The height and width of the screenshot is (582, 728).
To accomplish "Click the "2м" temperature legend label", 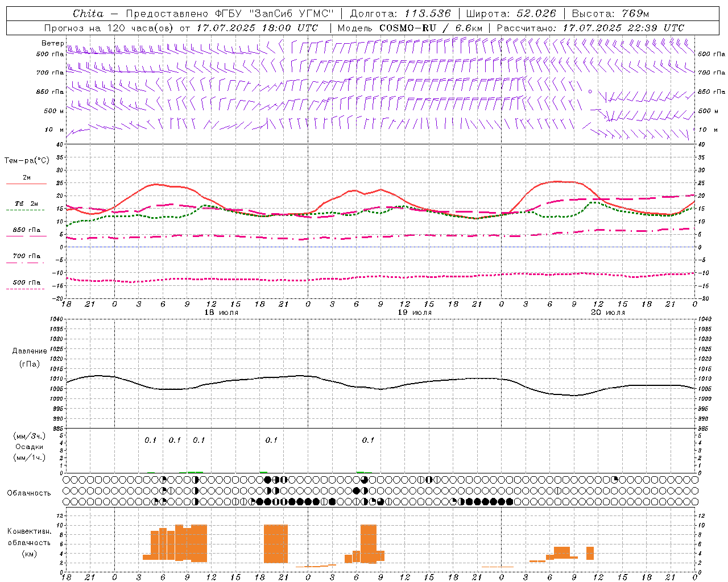I will click(27, 178).
